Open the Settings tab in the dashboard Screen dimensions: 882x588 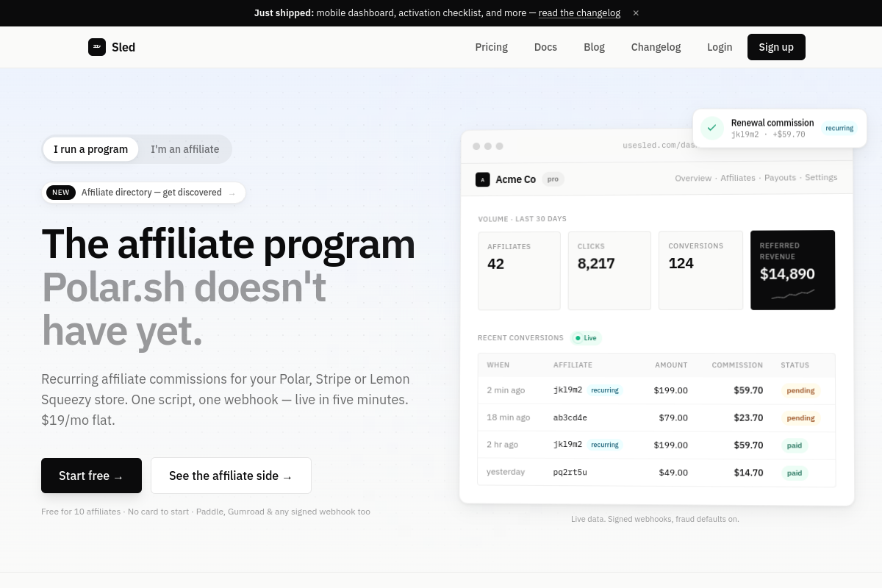(x=821, y=178)
